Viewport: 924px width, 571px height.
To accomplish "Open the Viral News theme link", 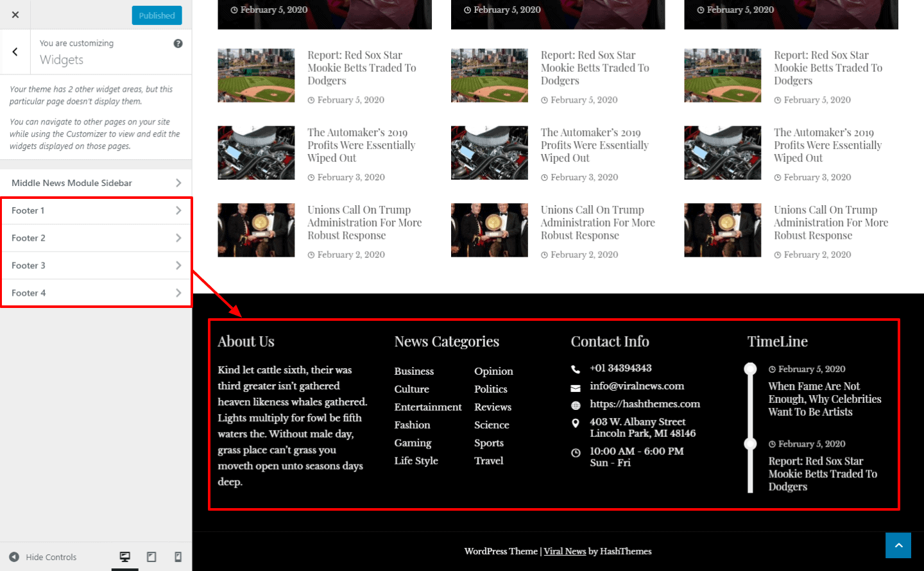I will tap(565, 551).
